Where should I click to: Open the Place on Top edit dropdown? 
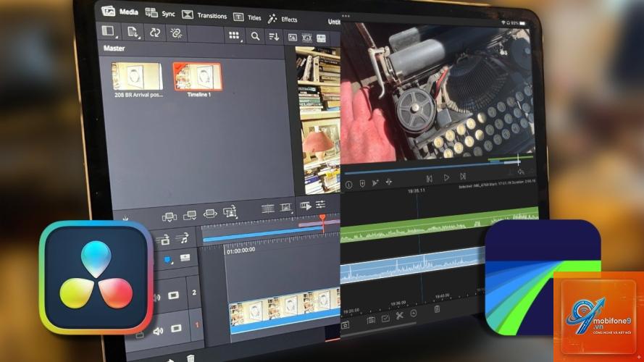[x=230, y=212]
